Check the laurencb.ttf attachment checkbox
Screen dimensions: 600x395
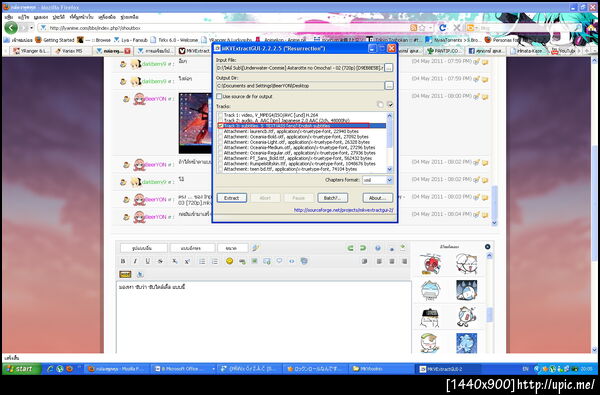click(x=220, y=131)
